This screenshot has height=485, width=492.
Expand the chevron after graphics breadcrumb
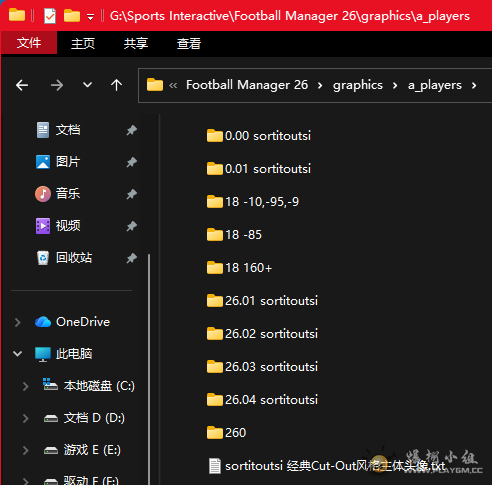[x=395, y=86]
